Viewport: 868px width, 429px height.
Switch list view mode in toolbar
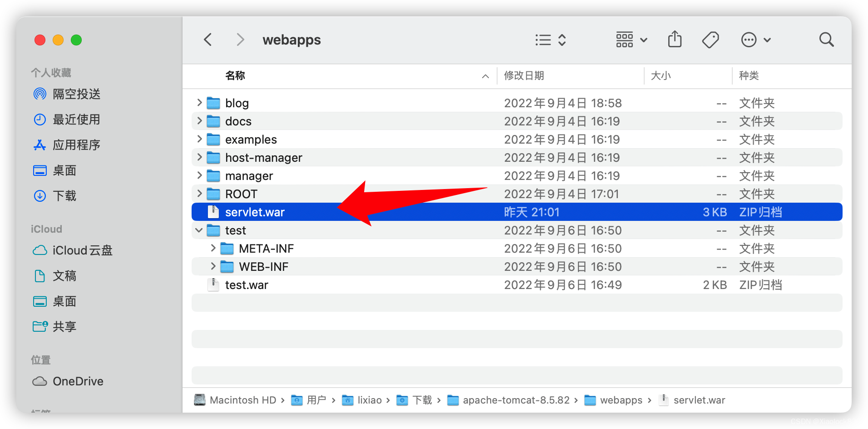tap(550, 40)
